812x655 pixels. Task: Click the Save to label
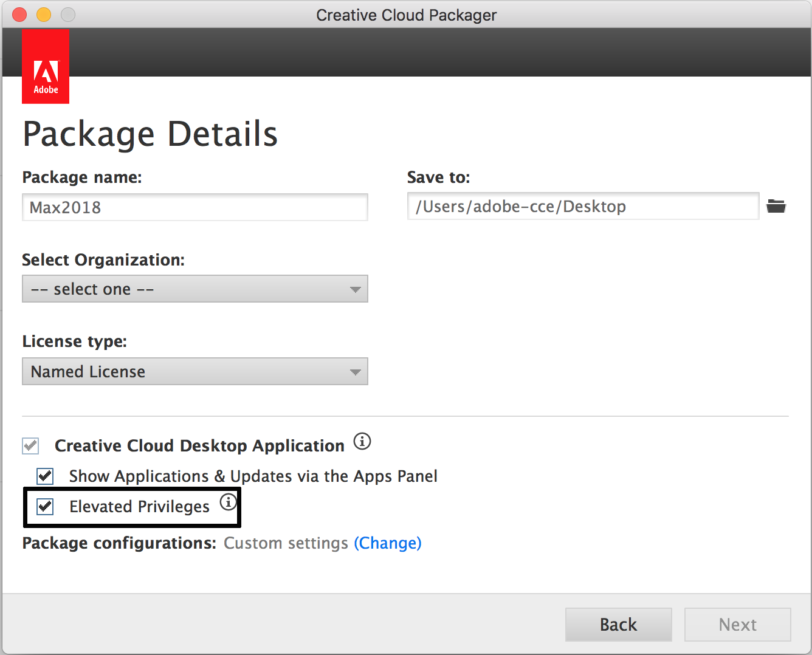click(439, 177)
